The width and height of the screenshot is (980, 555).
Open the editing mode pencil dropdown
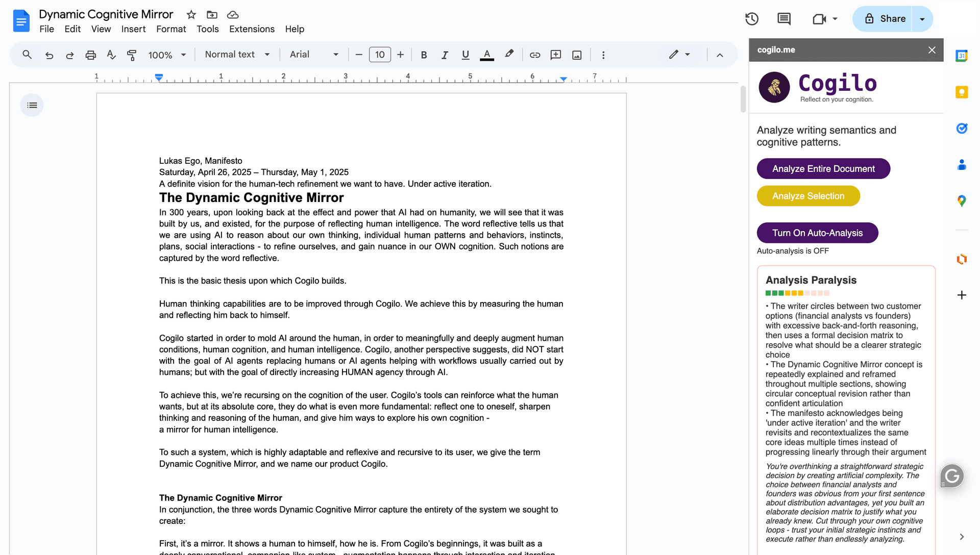680,55
